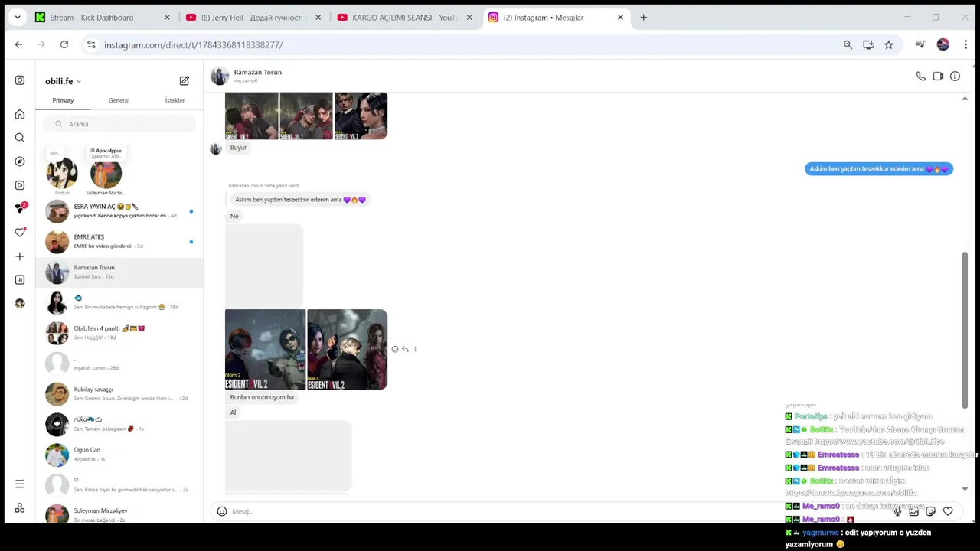Open the emoji picker in message box
Screen dimensions: 980x551
222,511
